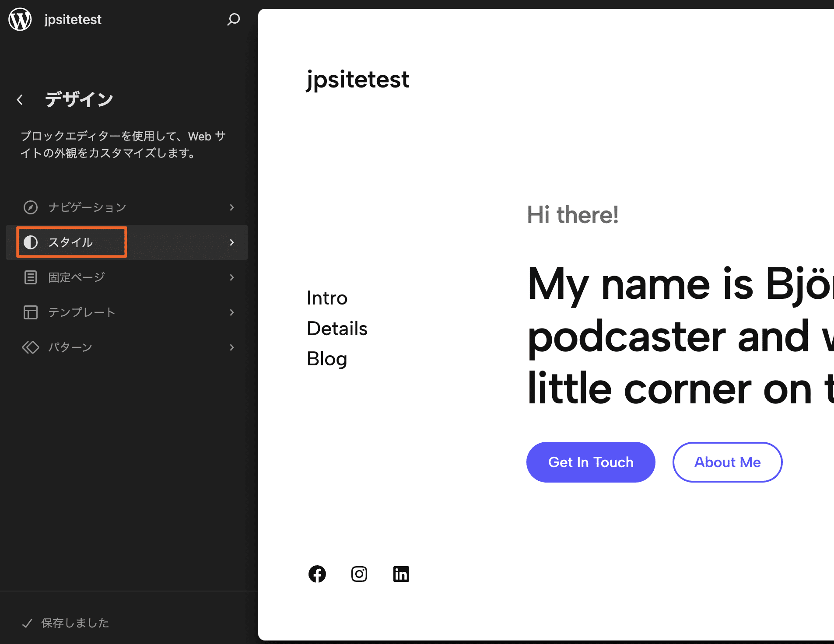Screen dimensions: 834x644
Task: Open the テンプレート chevron arrow
Action: coord(232,312)
